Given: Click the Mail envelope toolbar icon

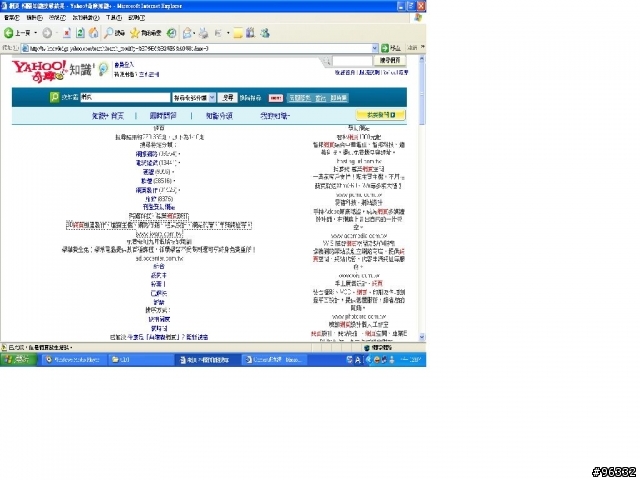Looking at the screenshot, I should (x=187, y=33).
